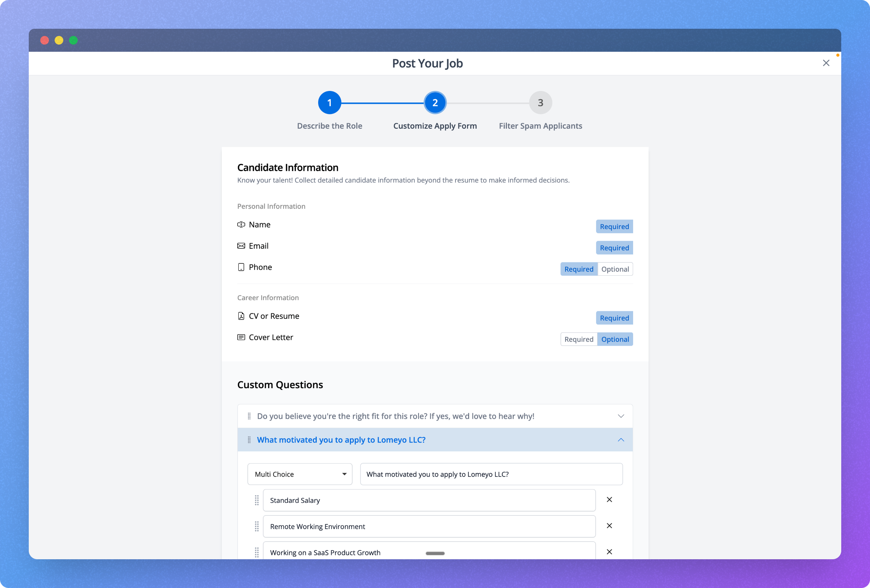The height and width of the screenshot is (588, 870).
Task: Jump to step 3 Filter Spam Applicants
Action: [x=540, y=102]
